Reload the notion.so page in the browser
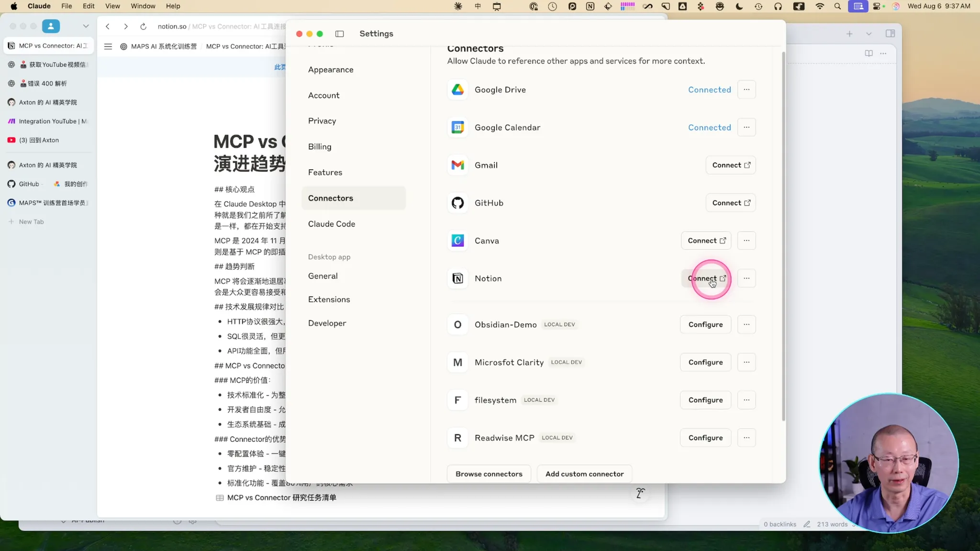Image resolution: width=980 pixels, height=551 pixels. click(x=143, y=26)
